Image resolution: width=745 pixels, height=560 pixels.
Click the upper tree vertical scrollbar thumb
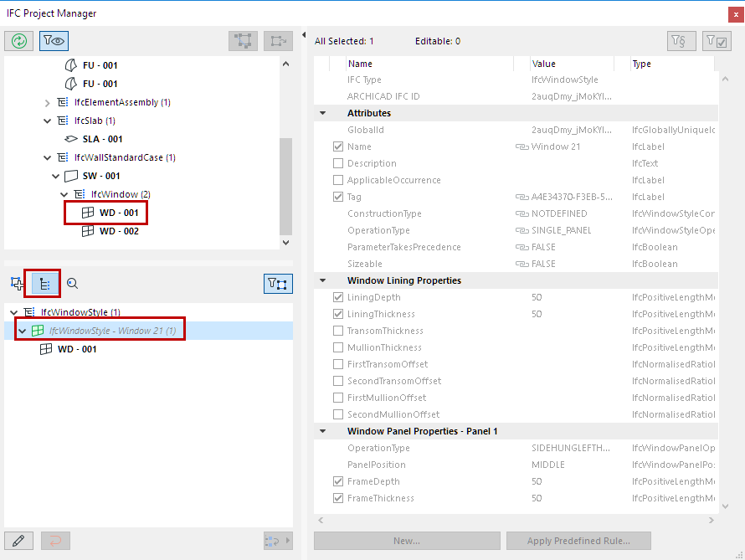285,186
